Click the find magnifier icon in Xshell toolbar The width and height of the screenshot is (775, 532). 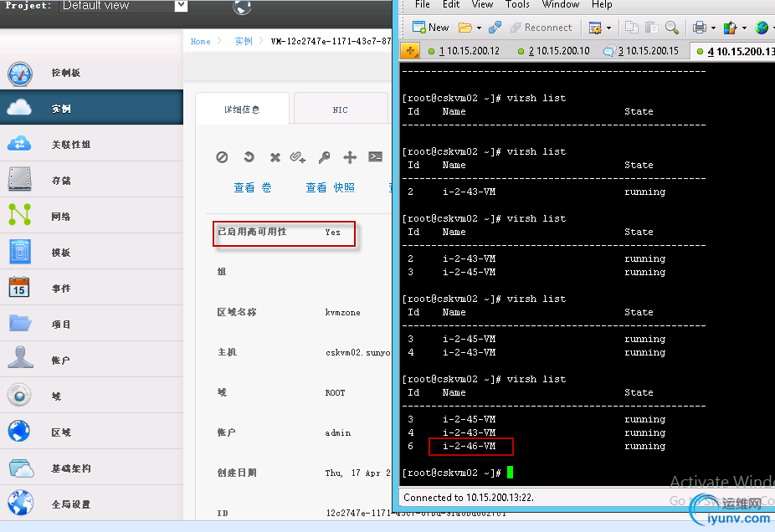pyautogui.click(x=672, y=27)
